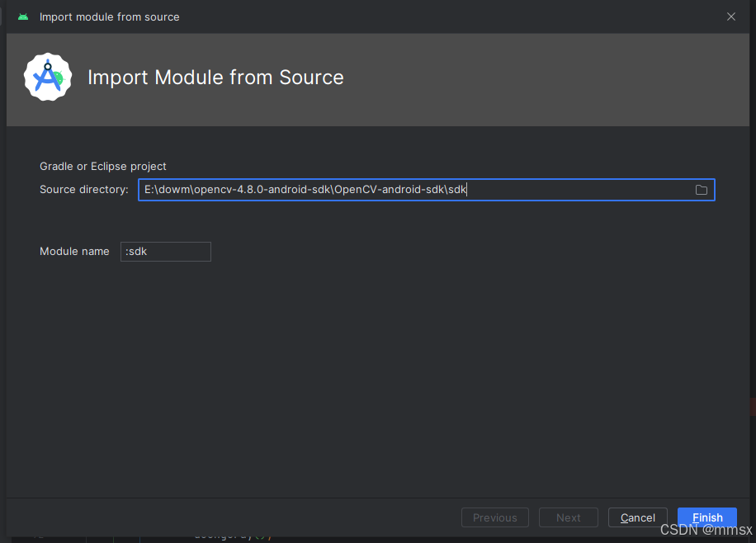Image resolution: width=756 pixels, height=543 pixels.
Task: Click the 'Source directory:' label
Action: 84,190
